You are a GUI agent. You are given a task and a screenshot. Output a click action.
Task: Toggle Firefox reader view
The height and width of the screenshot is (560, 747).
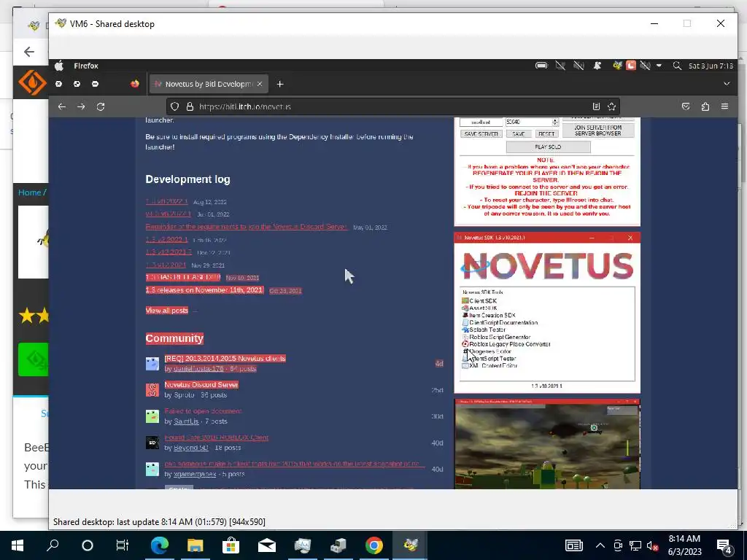596,106
